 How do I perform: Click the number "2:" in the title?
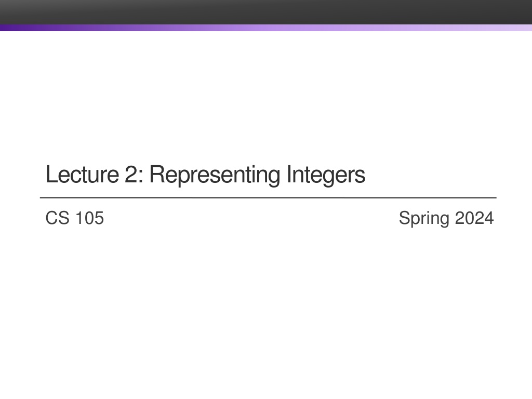134,175
